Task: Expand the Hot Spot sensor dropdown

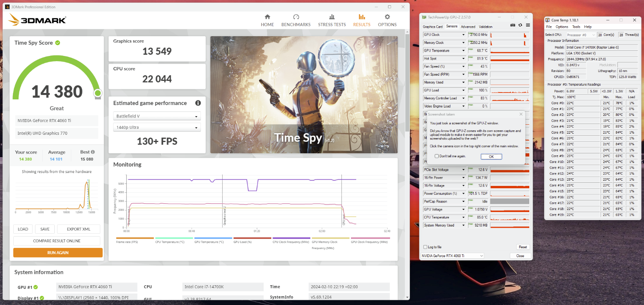Action: [463, 59]
